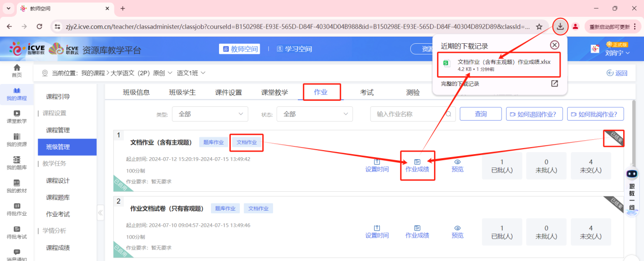This screenshot has height=261, width=644.
Task: Open 课程设计 in the left menu
Action: [58, 181]
